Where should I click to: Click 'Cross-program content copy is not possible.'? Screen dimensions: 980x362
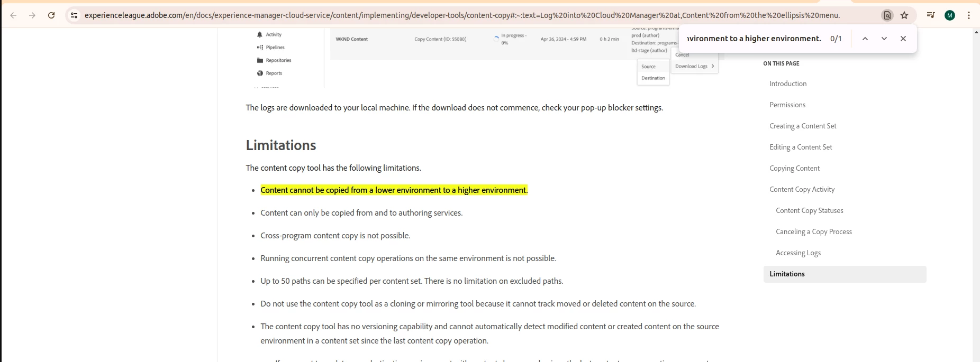(335, 236)
